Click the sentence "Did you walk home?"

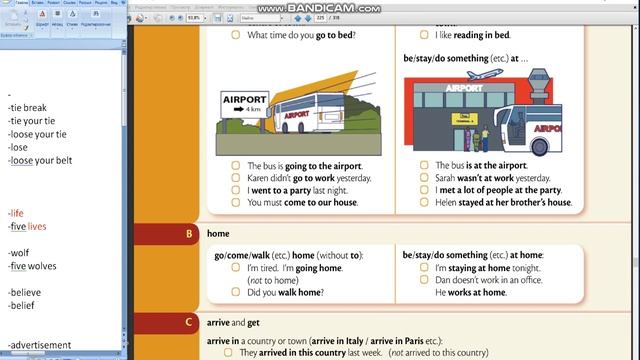point(285,292)
